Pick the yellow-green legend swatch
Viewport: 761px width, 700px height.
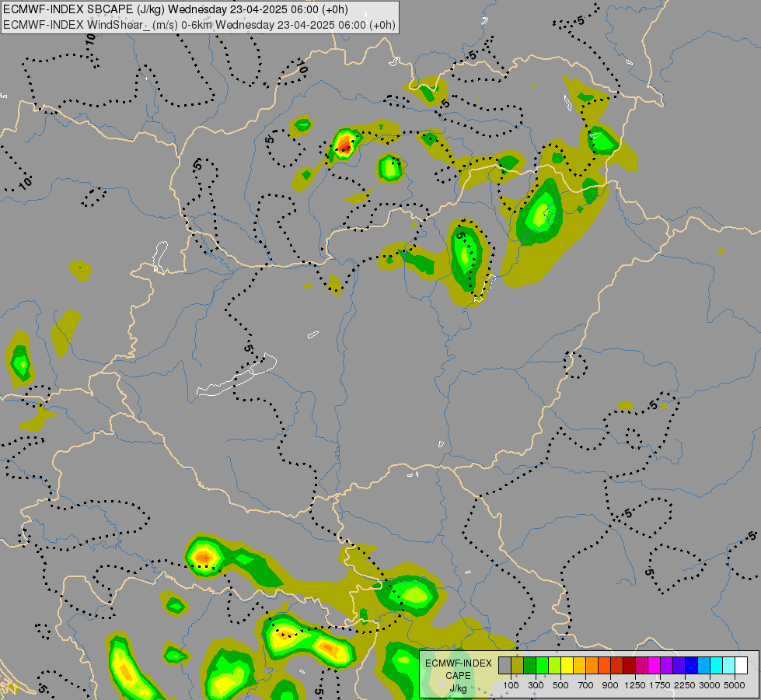point(555,665)
